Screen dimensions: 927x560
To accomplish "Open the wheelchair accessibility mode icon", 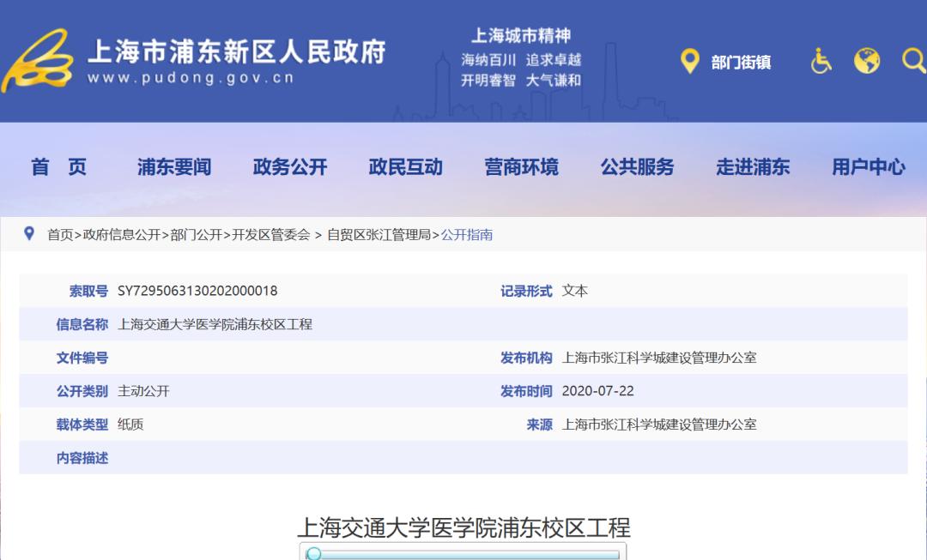I will pyautogui.click(x=821, y=61).
